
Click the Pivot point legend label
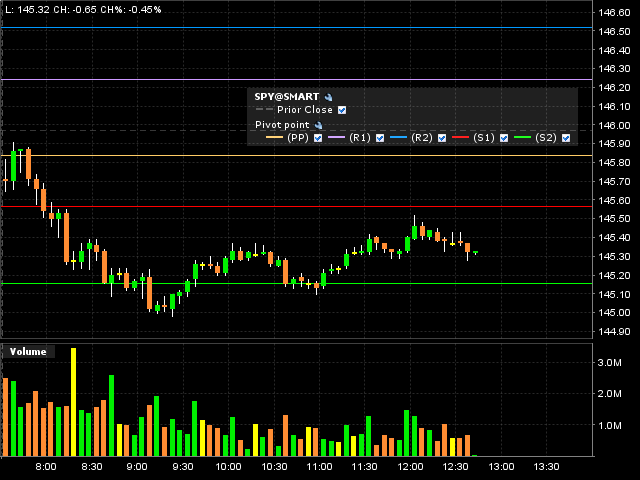283,125
